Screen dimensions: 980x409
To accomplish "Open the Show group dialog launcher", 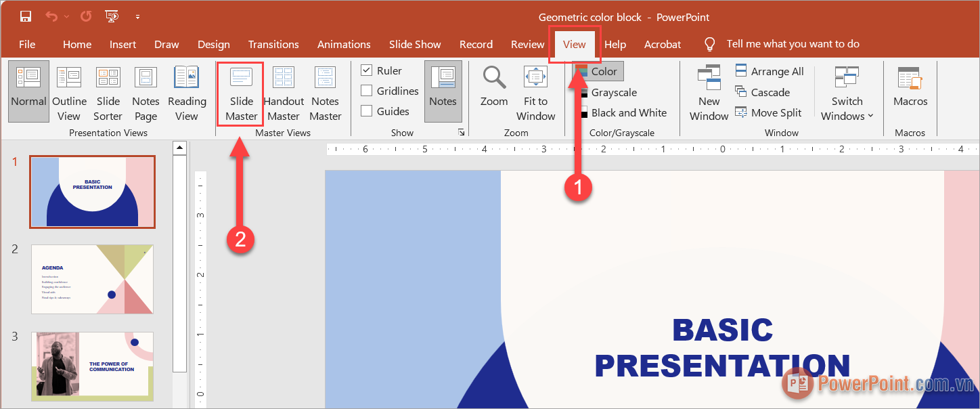I will pyautogui.click(x=462, y=133).
